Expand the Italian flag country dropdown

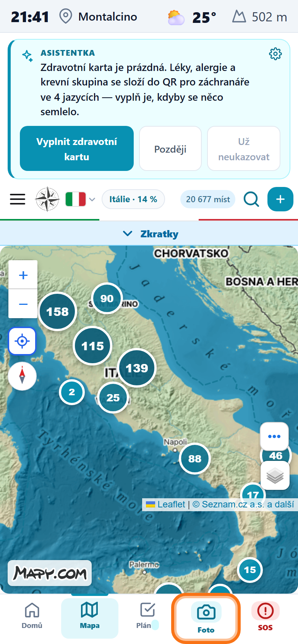point(80,199)
